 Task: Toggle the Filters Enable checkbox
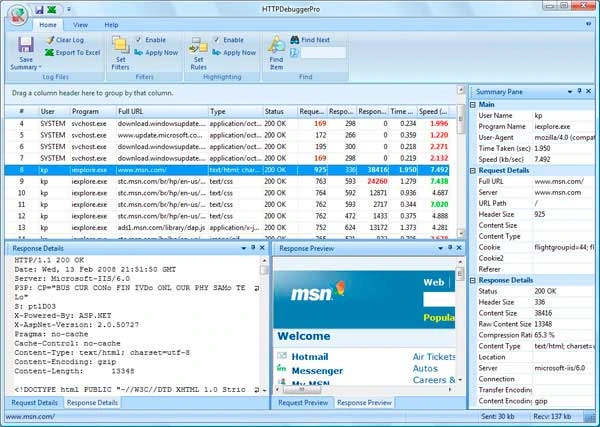[139, 39]
